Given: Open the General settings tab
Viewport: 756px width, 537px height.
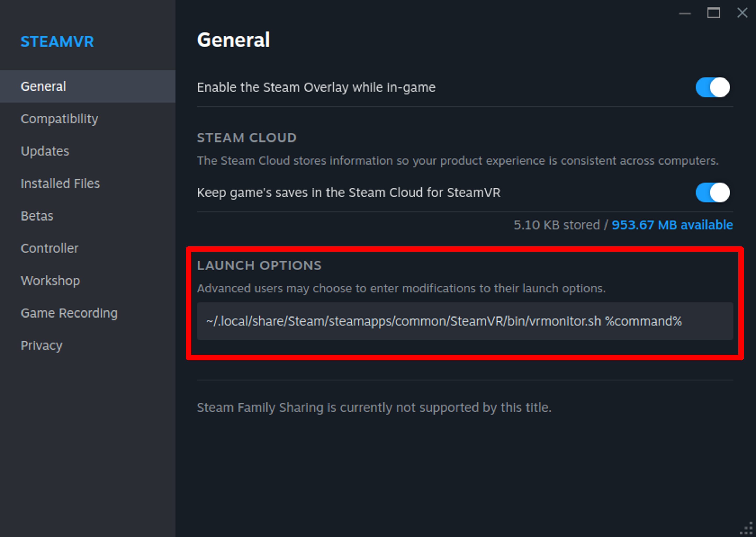Looking at the screenshot, I should [x=43, y=86].
